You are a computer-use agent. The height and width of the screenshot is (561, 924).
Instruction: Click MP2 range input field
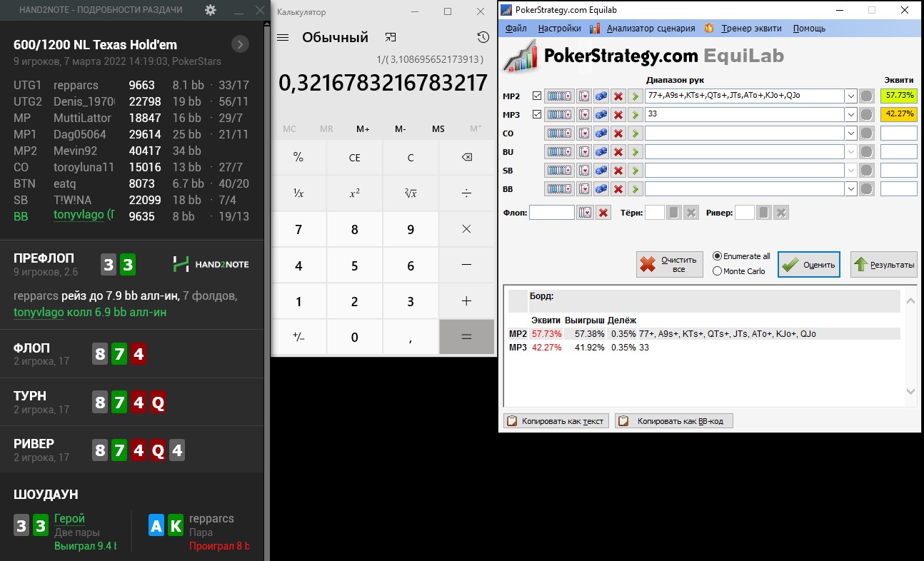[744, 96]
